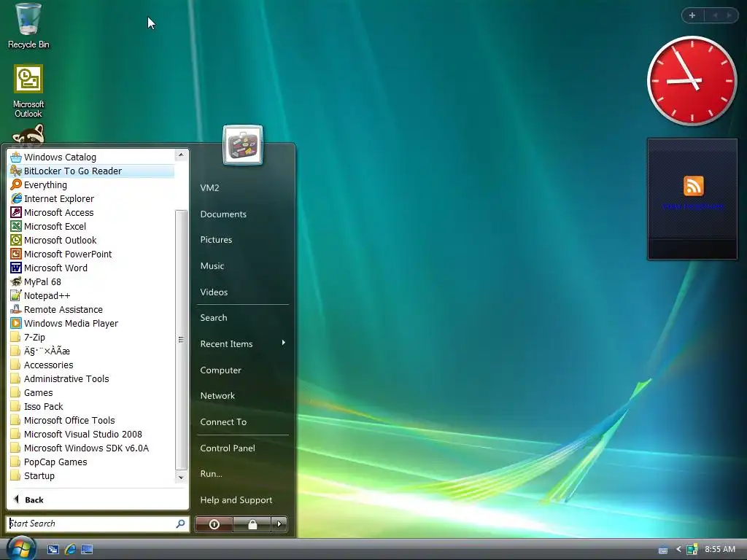Click the power button in Start menu
Screen dimensions: 747x560
[214, 524]
